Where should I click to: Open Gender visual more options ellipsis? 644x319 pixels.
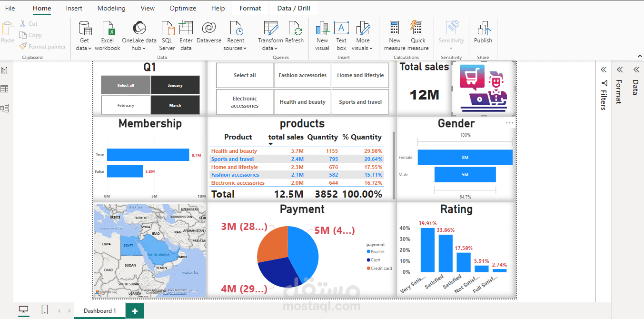point(510,123)
